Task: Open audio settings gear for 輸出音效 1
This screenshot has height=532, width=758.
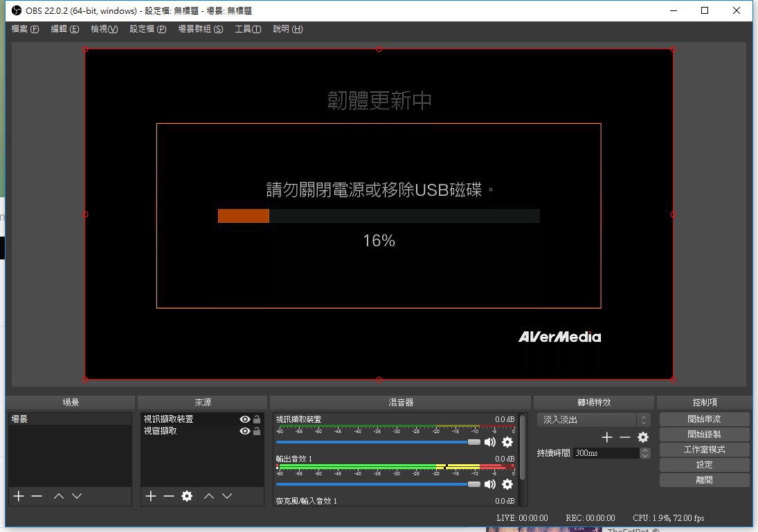Action: coord(507,484)
